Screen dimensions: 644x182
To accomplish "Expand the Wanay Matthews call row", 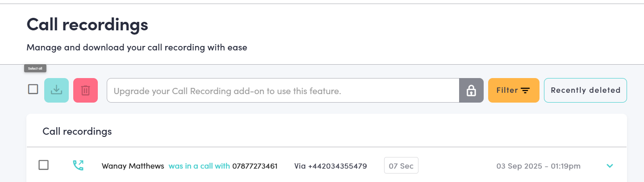I will pos(610,166).
